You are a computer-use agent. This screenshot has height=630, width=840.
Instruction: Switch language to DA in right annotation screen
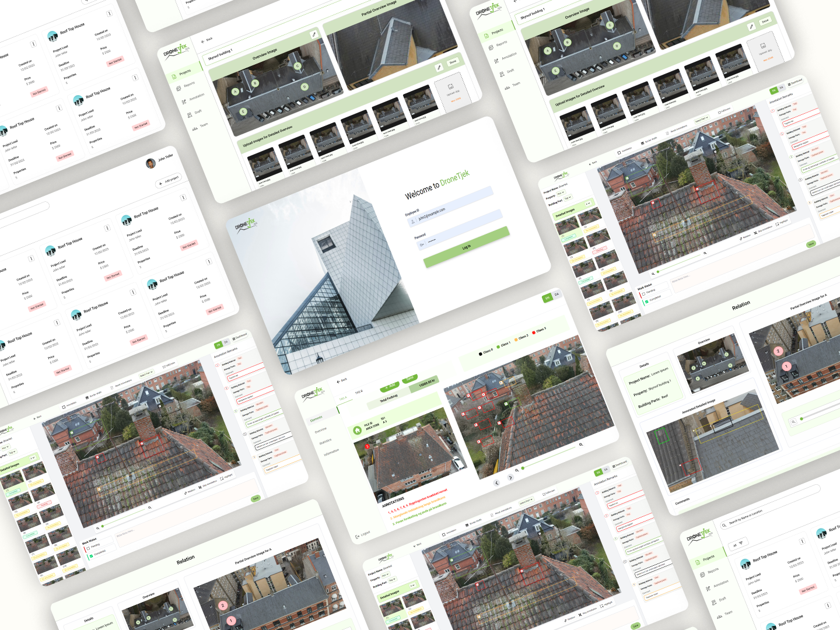pyautogui.click(x=782, y=88)
